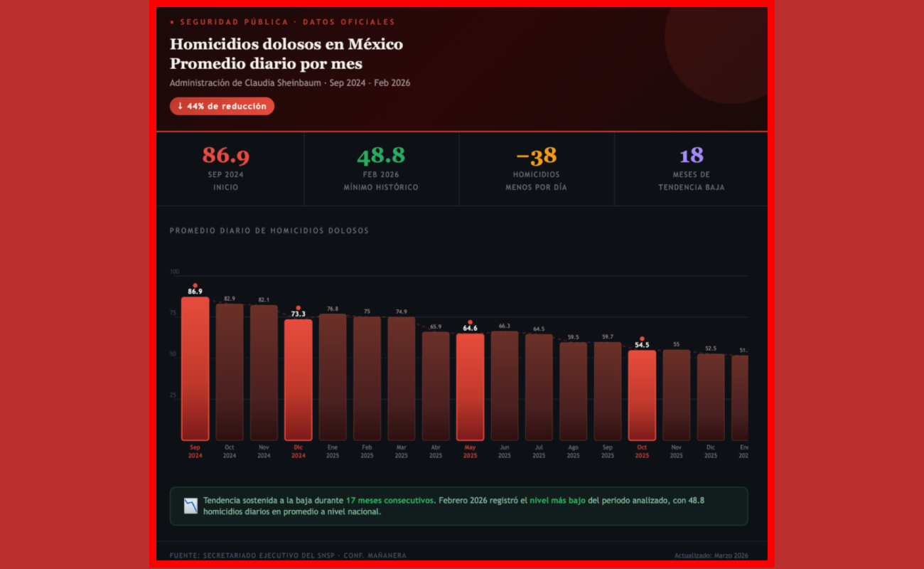Click the 44% de reducción badge

coord(222,106)
